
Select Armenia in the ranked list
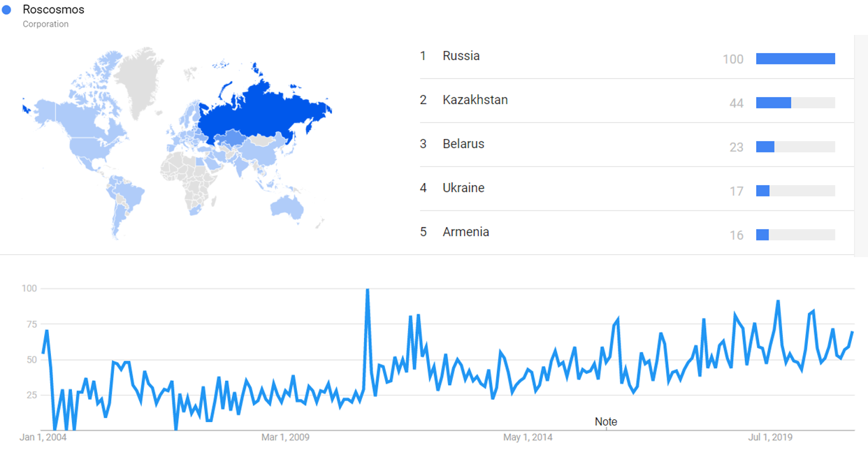[465, 232]
